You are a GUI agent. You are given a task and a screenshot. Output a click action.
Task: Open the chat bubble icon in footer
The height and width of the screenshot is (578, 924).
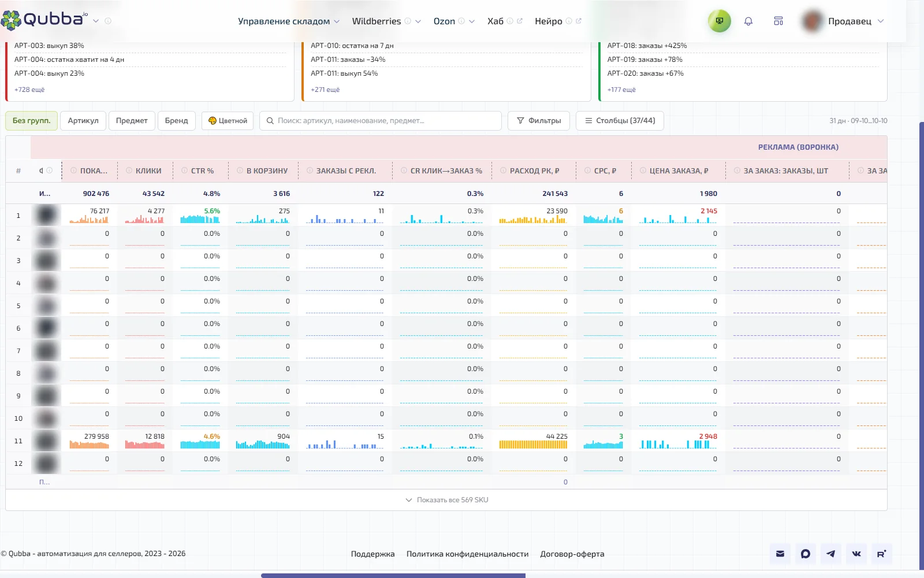806,554
